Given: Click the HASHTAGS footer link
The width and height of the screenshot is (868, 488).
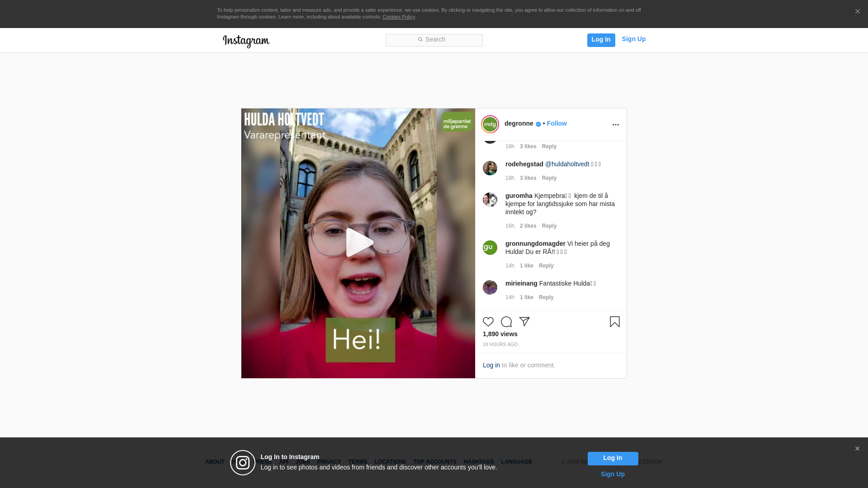Looking at the screenshot, I should pyautogui.click(x=479, y=462).
